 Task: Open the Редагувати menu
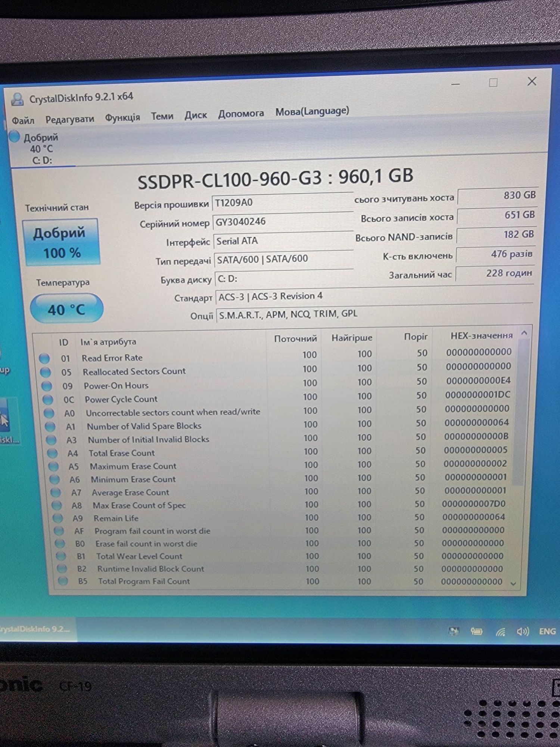(x=69, y=119)
